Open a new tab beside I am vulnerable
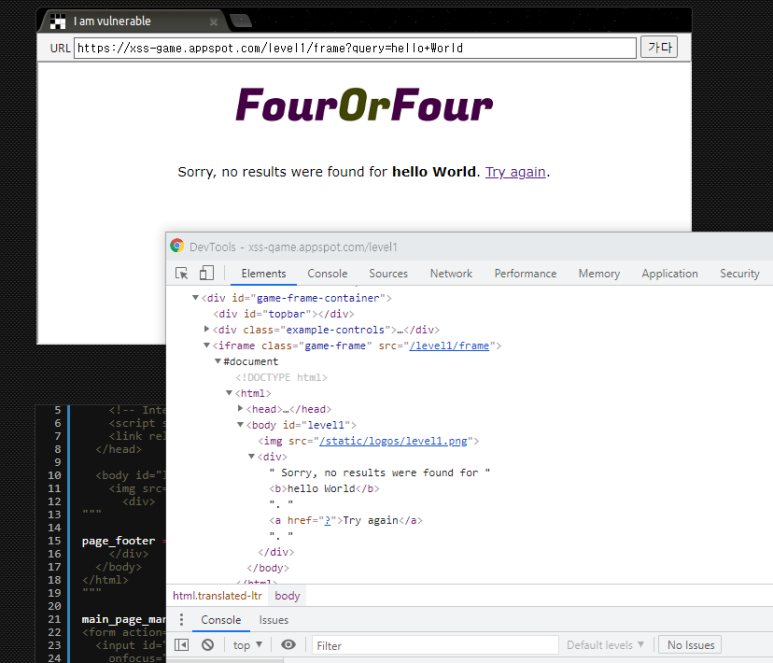773x663 pixels. (x=241, y=21)
